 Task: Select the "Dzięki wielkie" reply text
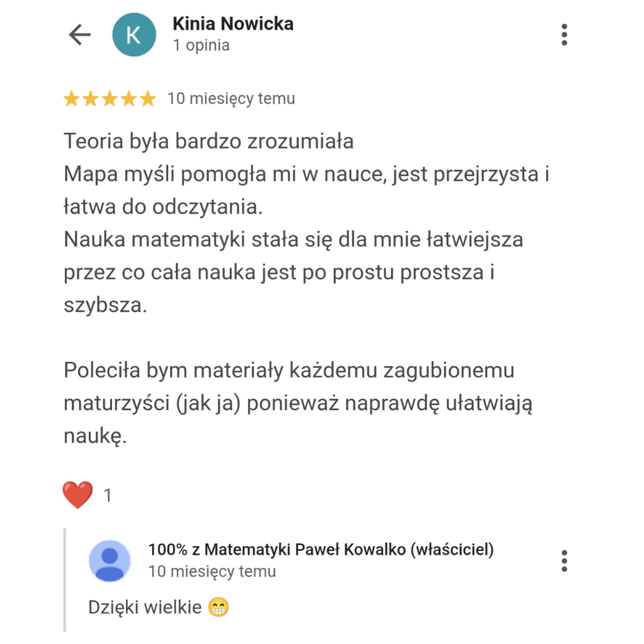pos(145,608)
